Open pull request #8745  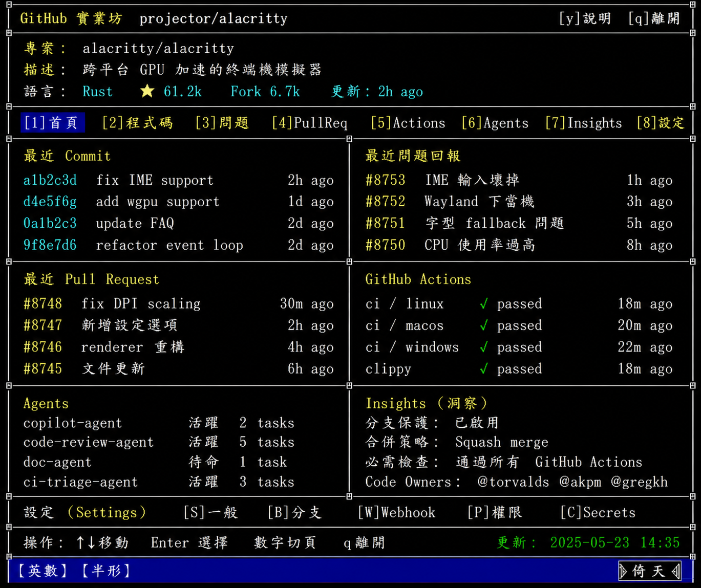point(43,369)
